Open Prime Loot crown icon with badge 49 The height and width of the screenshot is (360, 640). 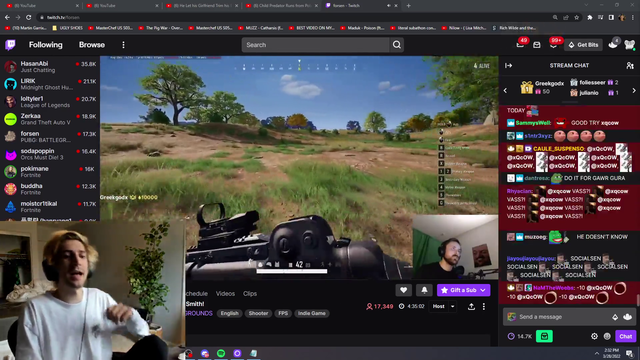click(520, 45)
